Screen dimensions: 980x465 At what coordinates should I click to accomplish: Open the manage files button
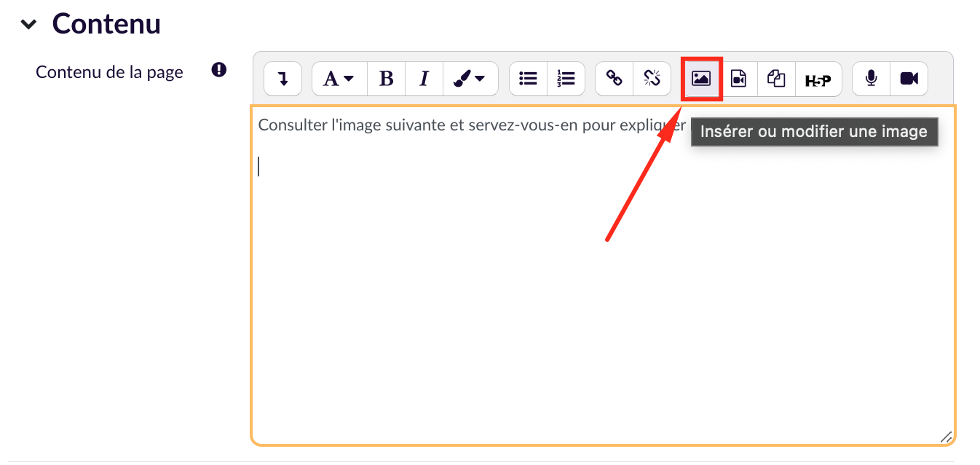[x=776, y=79]
